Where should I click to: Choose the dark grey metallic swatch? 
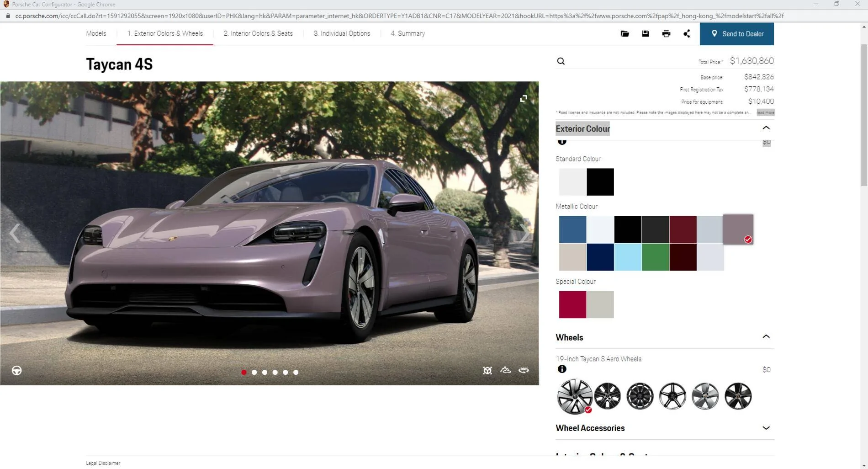click(x=655, y=229)
